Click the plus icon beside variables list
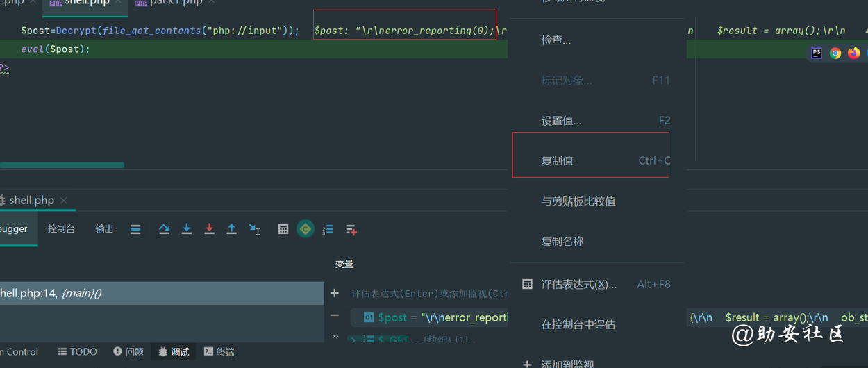The width and height of the screenshot is (868, 368). pyautogui.click(x=335, y=293)
